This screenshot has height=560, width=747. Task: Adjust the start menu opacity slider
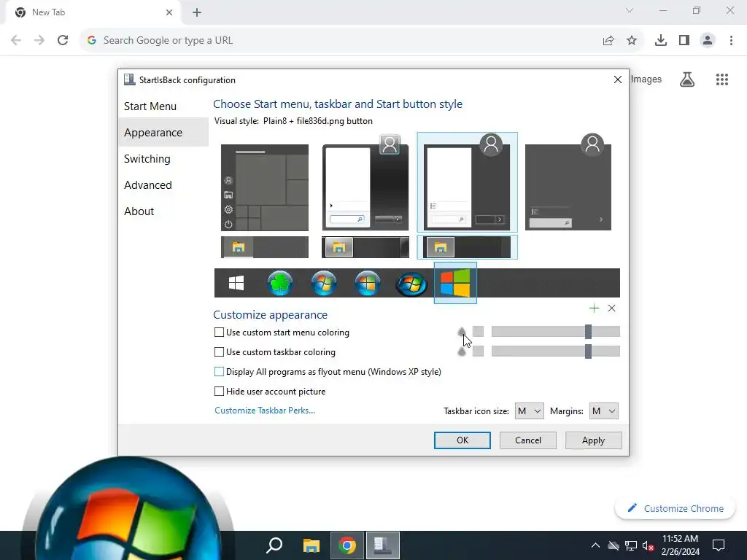click(x=555, y=332)
